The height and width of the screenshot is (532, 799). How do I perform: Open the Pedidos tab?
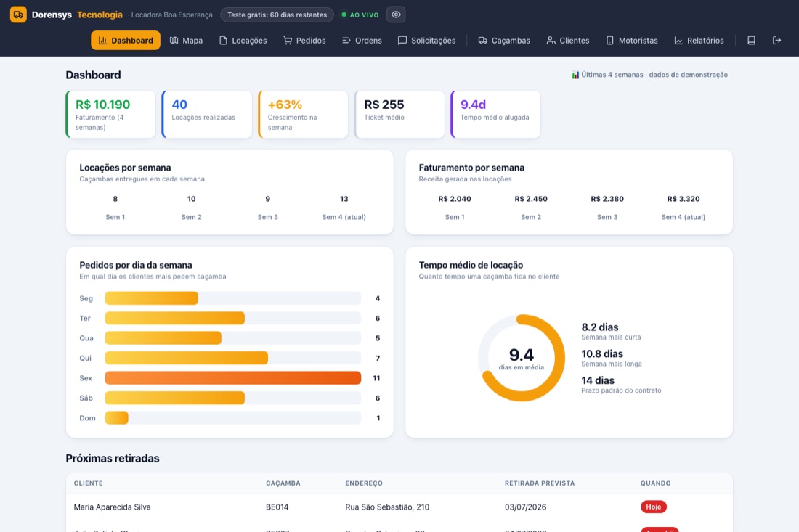pos(304,40)
